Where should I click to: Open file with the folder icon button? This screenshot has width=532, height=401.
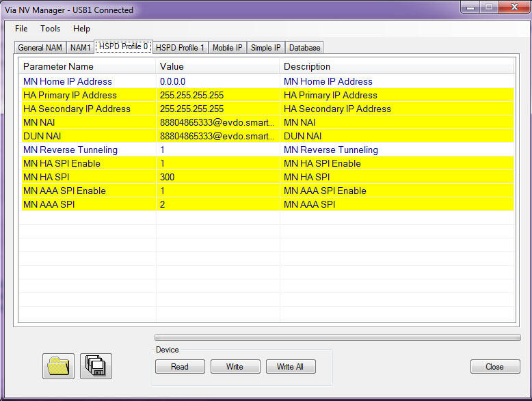(x=58, y=366)
